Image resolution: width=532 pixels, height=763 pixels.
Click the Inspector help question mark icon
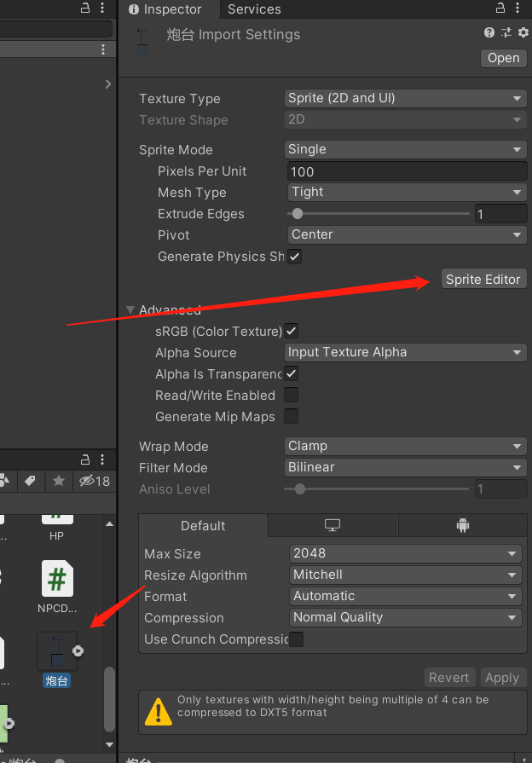click(489, 32)
